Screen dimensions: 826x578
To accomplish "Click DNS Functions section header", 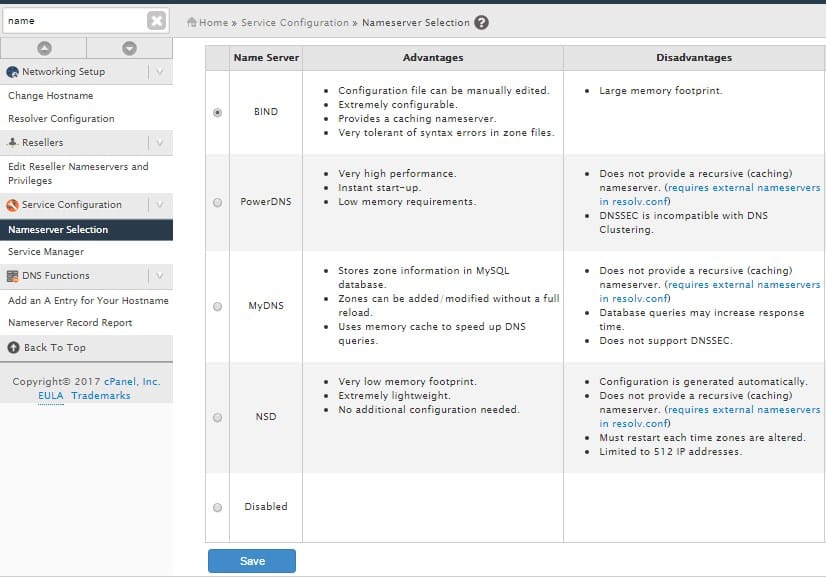I will 86,276.
